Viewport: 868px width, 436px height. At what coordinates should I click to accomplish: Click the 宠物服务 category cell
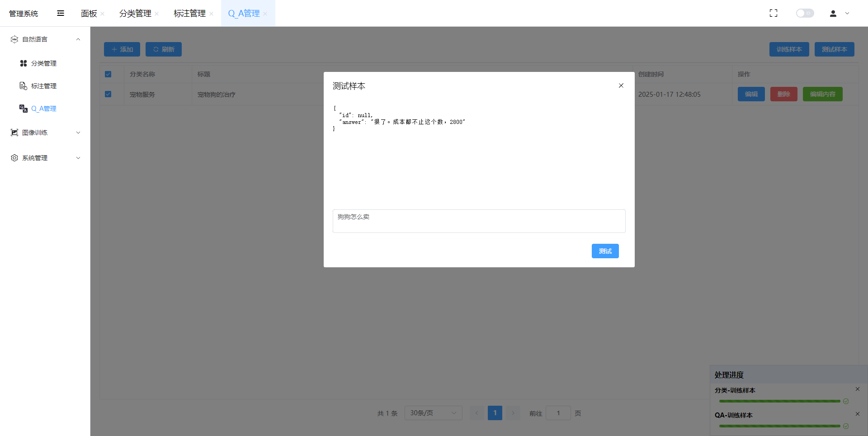(142, 95)
